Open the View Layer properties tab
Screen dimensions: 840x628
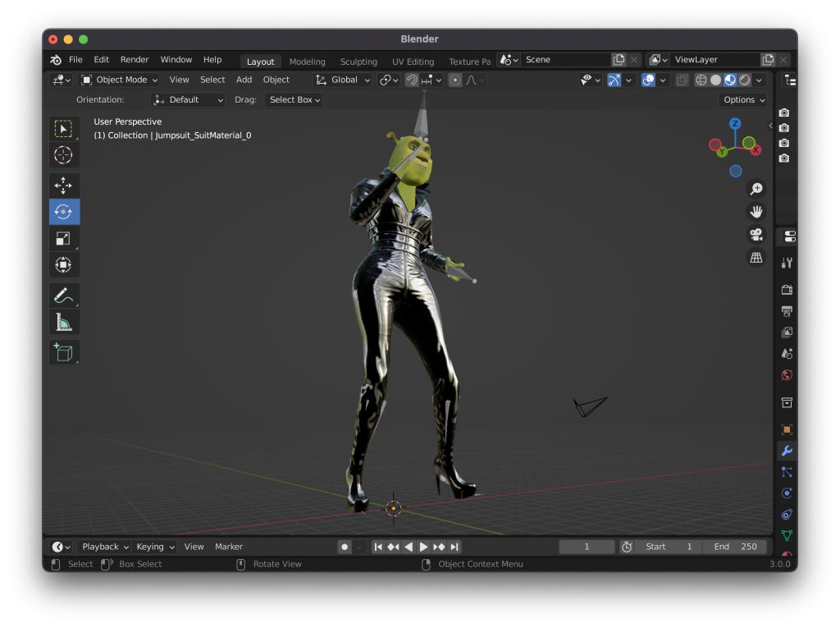coord(787,332)
